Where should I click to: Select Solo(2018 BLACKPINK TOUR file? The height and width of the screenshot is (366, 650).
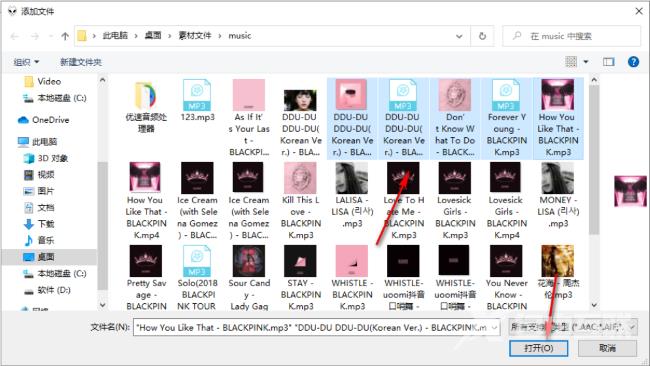tap(197, 278)
